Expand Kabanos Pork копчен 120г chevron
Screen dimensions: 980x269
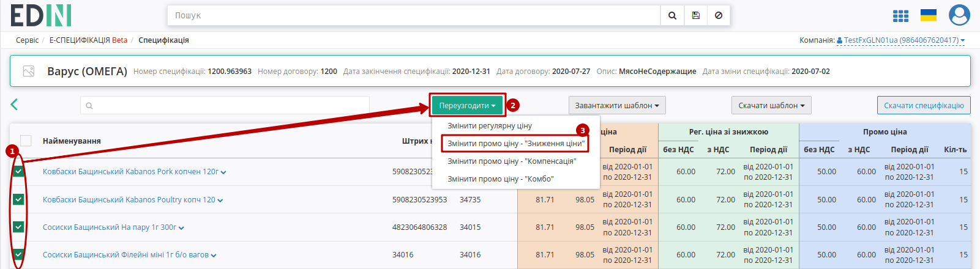[x=223, y=172]
